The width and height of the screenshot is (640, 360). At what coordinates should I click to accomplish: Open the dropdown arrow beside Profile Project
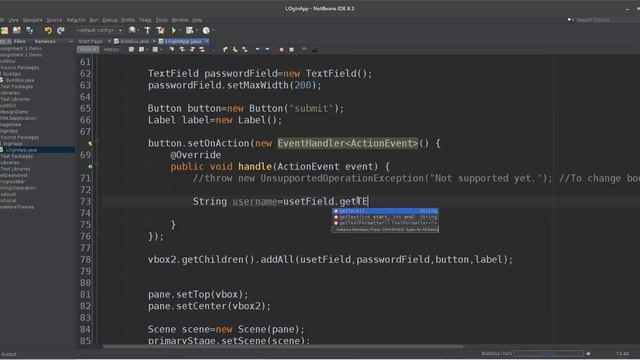213,31
